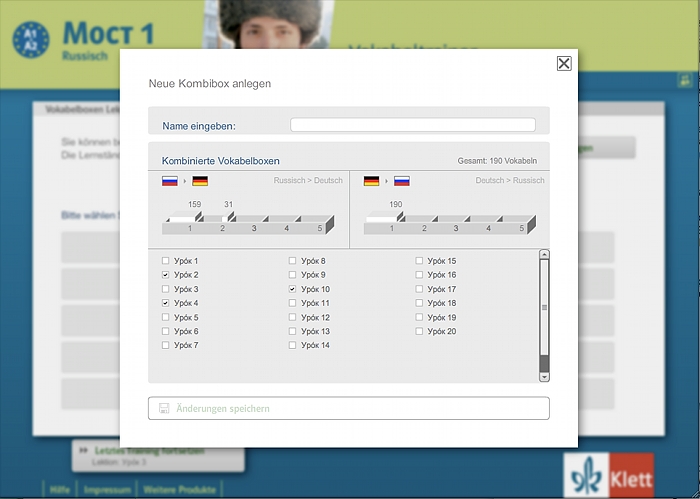Screen dimensions: 700x499
Task: Deselect the Урок 4 checkbox
Action: tap(165, 303)
